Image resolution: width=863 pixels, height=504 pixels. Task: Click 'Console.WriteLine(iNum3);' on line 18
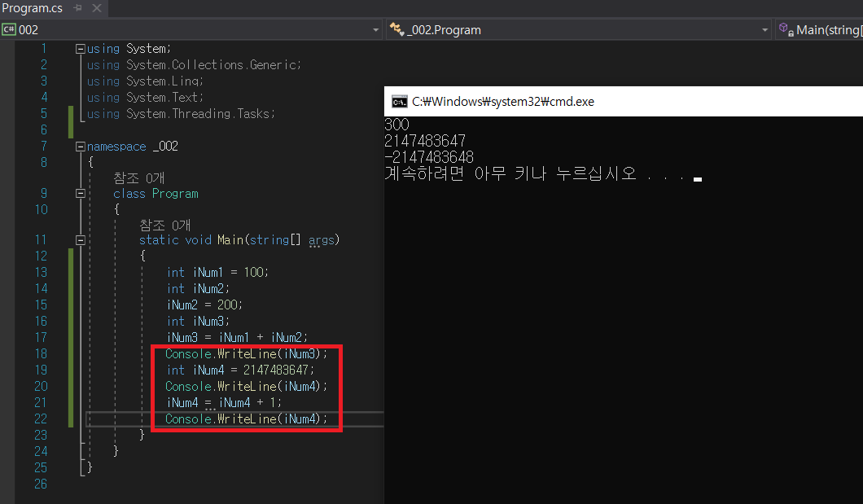coord(246,354)
